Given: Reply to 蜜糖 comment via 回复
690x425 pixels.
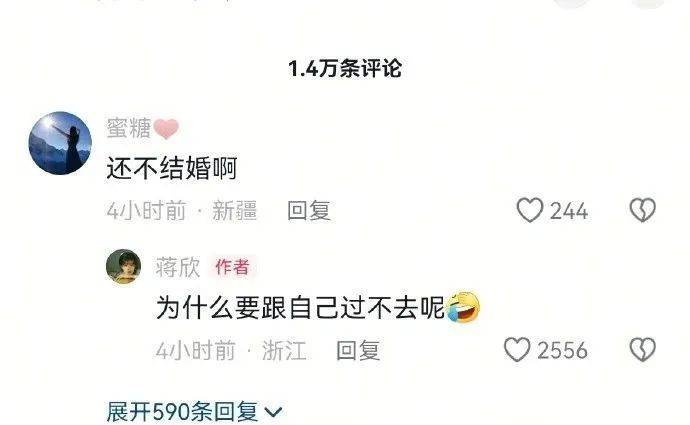Looking at the screenshot, I should point(309,210).
